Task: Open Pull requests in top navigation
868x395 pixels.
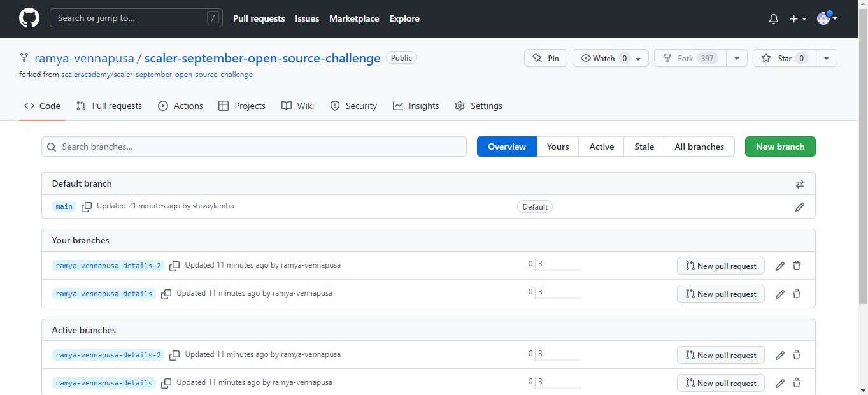Action: tap(259, 18)
